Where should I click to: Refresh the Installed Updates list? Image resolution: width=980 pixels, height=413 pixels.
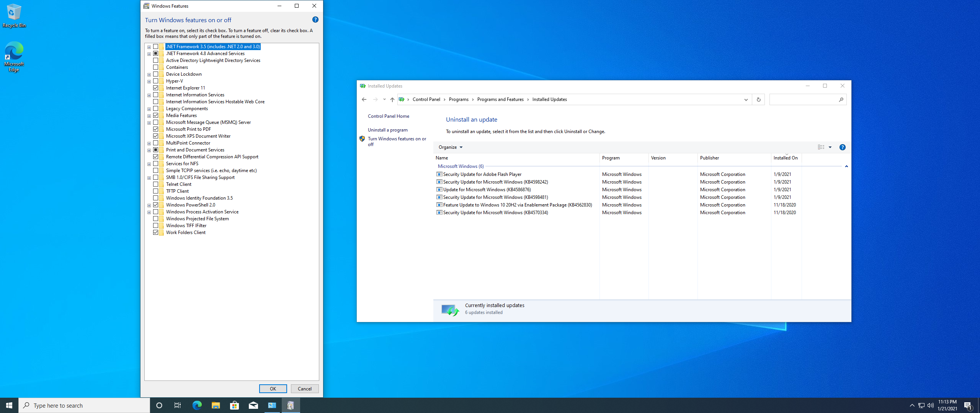[758, 99]
